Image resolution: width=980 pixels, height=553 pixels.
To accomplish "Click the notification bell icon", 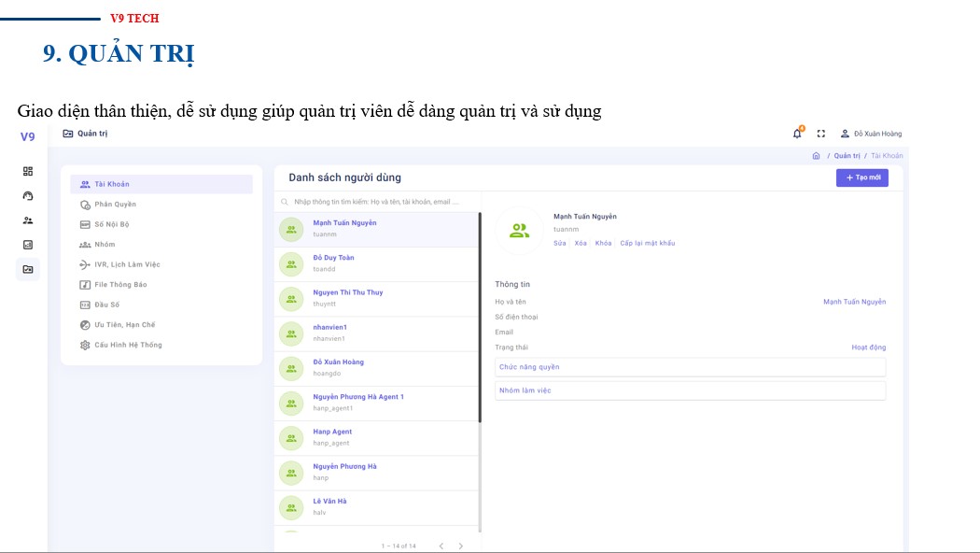I will [x=797, y=134].
